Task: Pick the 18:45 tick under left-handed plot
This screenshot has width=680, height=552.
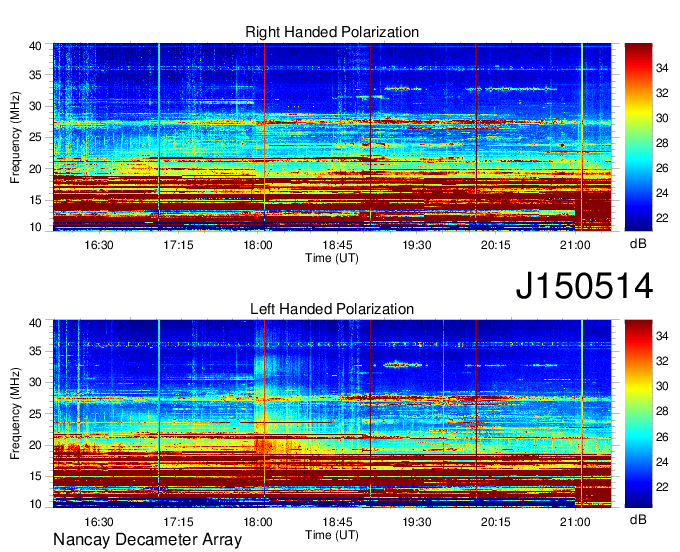Action: point(337,522)
